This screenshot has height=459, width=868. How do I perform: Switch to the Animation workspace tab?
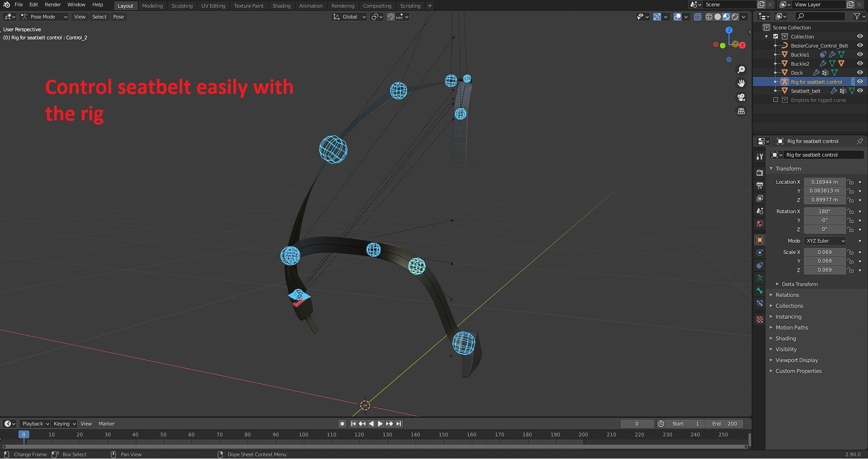(x=311, y=6)
